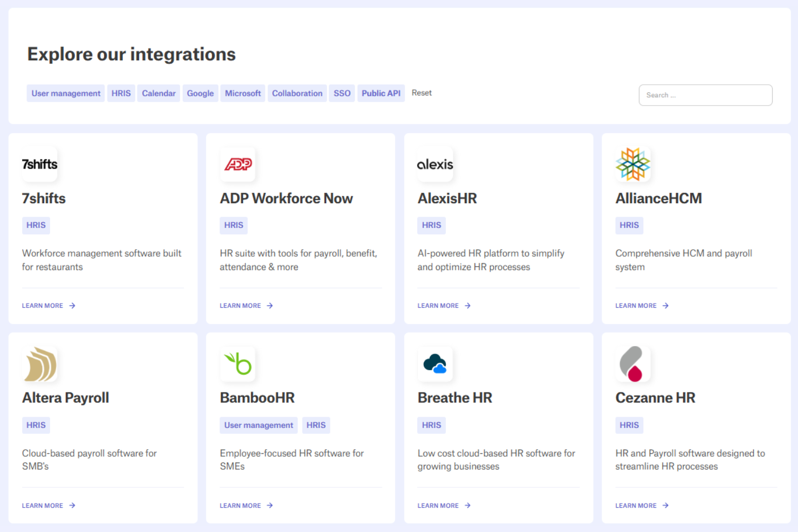Select the Google filter tag
The image size is (798, 532).
(201, 93)
